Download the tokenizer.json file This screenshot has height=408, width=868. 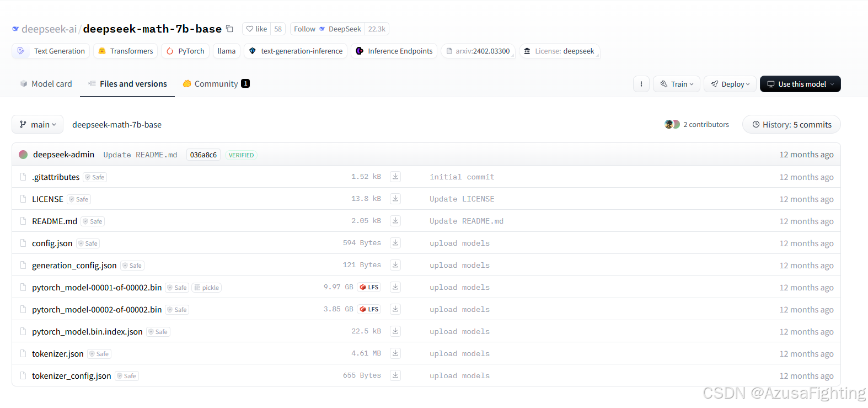[x=395, y=353]
